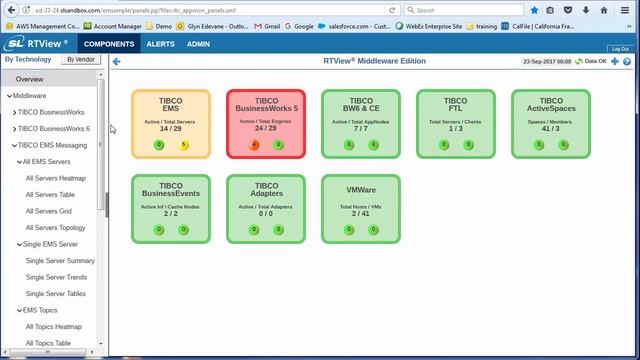The width and height of the screenshot is (640, 360).
Task: Click the browser Search field
Action: click(x=464, y=10)
